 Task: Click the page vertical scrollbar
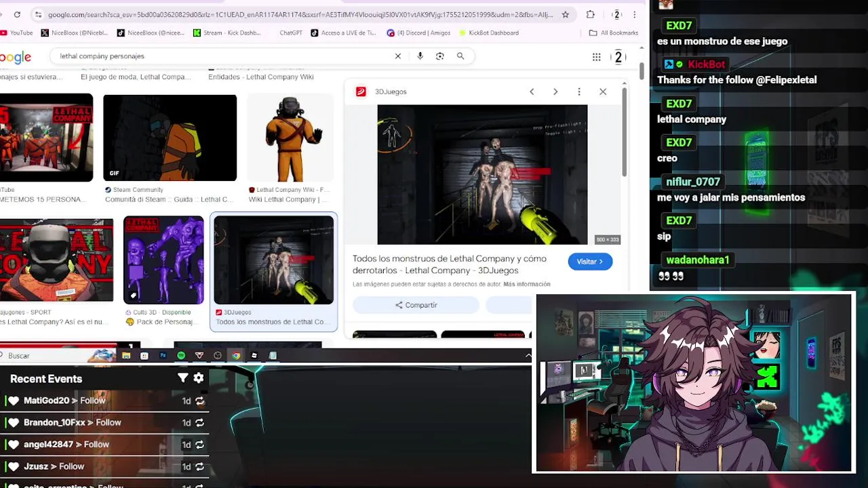pyautogui.click(x=642, y=71)
